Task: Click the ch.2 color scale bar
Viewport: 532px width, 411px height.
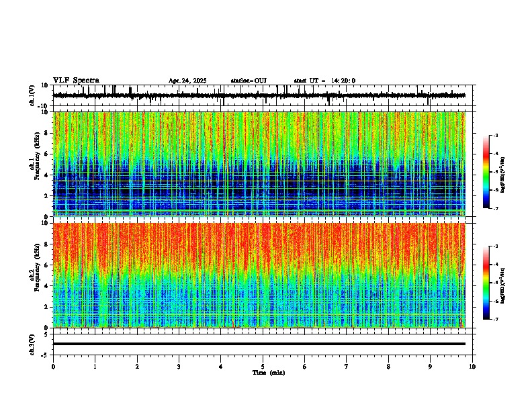Action: tap(486, 283)
